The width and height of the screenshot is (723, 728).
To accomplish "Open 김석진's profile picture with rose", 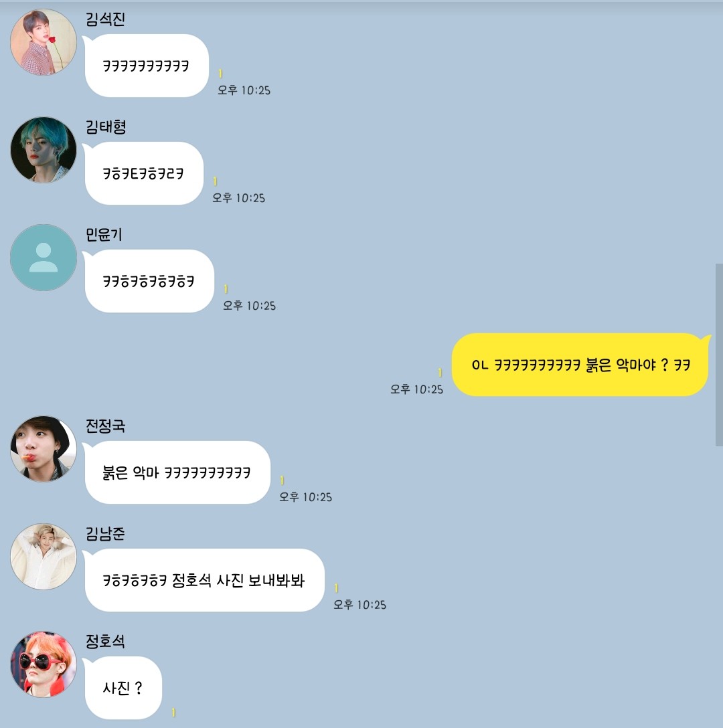I will (44, 41).
